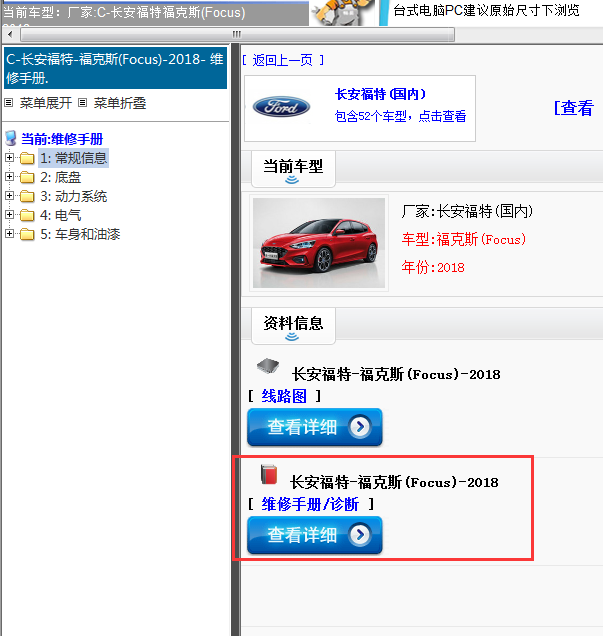Screen dimensions: 603x636
Task: Click the folder icon beside 车身和油漆
Action: [27, 234]
